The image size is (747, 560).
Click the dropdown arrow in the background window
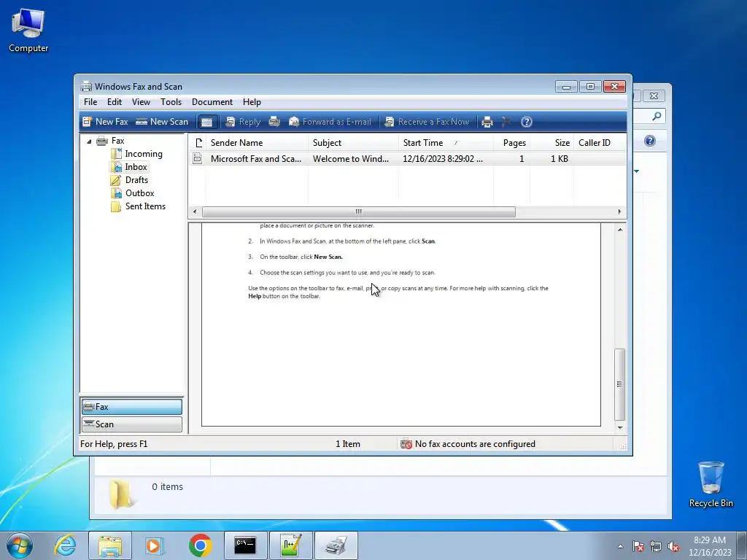636,171
